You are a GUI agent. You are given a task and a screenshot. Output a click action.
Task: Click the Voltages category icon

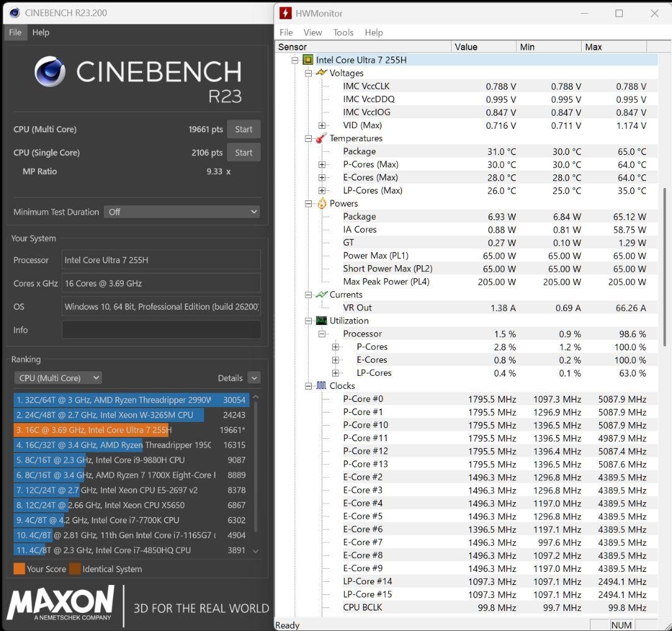click(x=322, y=73)
